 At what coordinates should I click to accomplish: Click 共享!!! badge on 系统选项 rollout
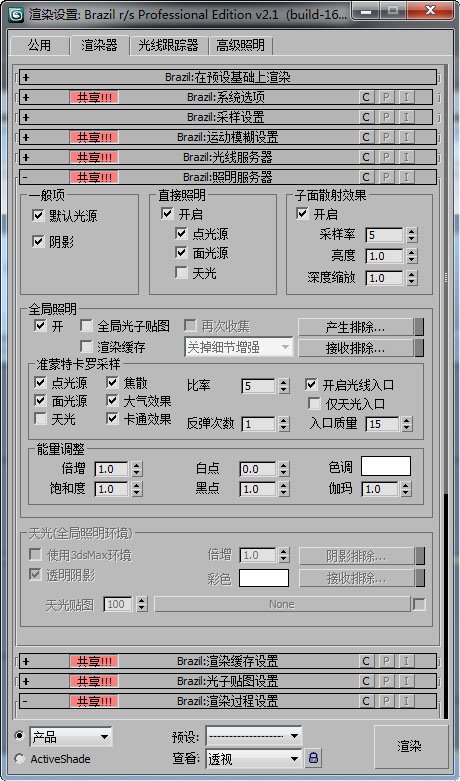click(94, 97)
